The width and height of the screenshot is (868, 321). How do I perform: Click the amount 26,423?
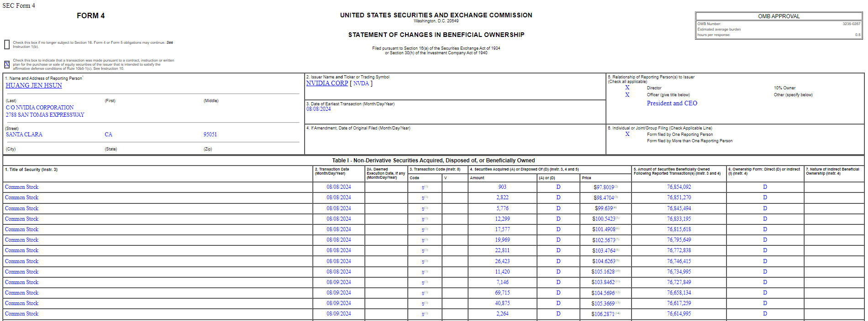tap(502, 261)
